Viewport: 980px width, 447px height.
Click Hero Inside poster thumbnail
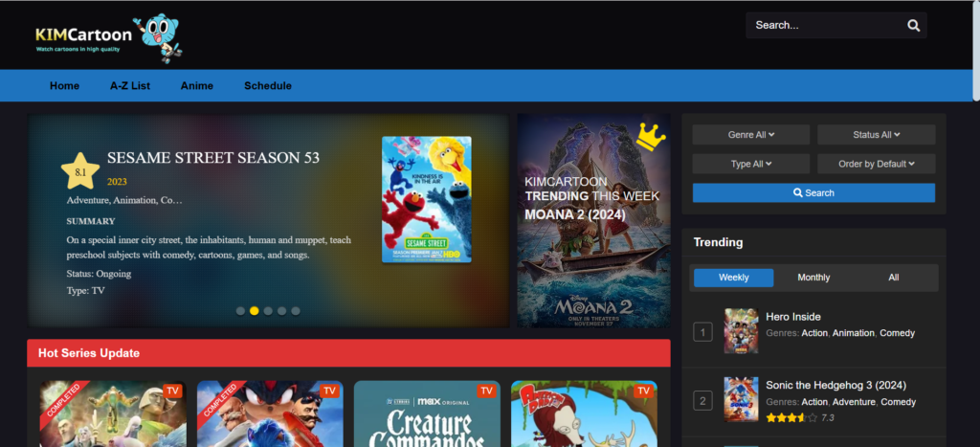click(x=741, y=331)
